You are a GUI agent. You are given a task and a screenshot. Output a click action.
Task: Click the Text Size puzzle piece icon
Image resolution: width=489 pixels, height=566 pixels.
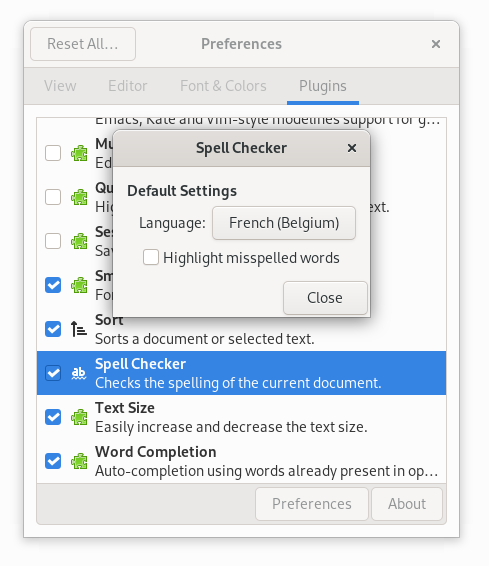coord(79,417)
